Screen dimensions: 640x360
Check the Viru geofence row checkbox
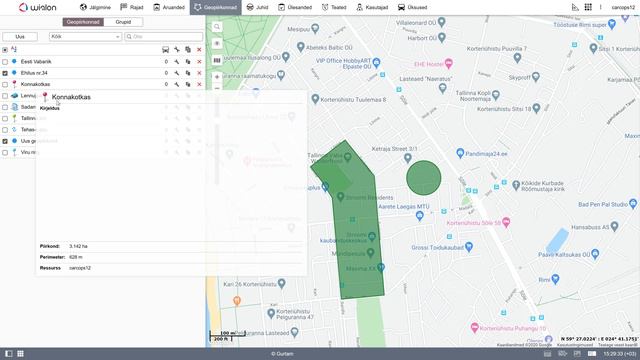point(5,153)
